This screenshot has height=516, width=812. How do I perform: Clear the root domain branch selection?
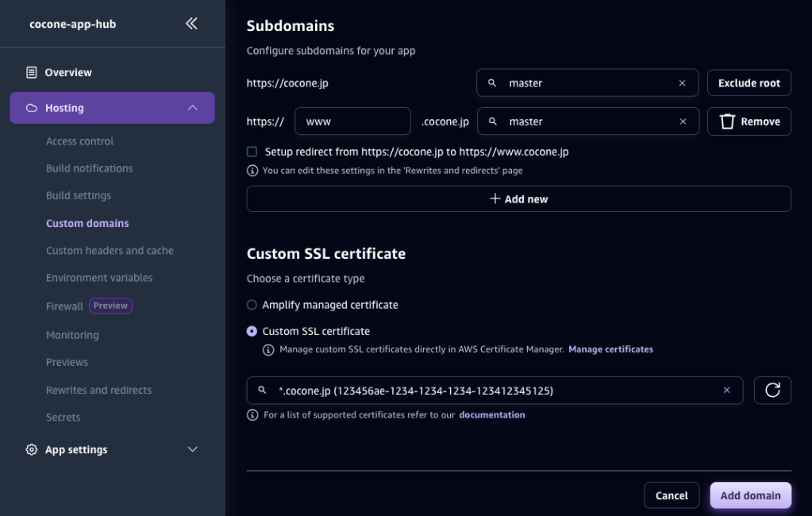(x=682, y=83)
